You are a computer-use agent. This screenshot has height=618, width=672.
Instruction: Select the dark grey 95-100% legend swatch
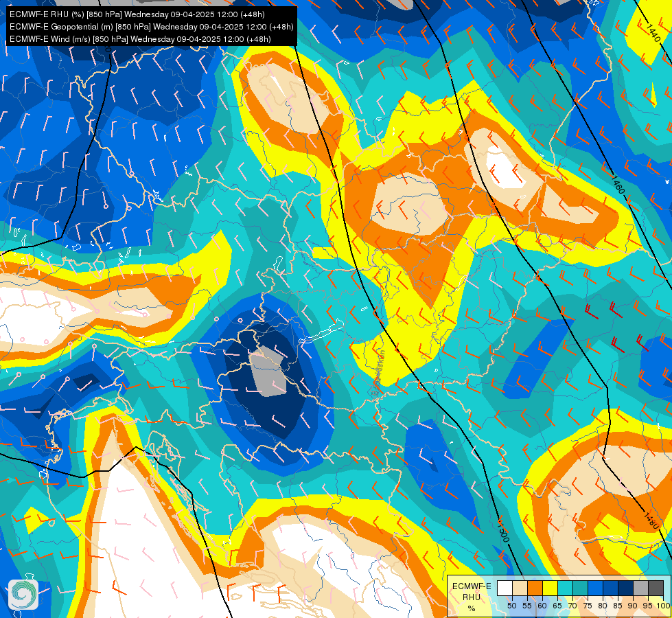point(656,588)
